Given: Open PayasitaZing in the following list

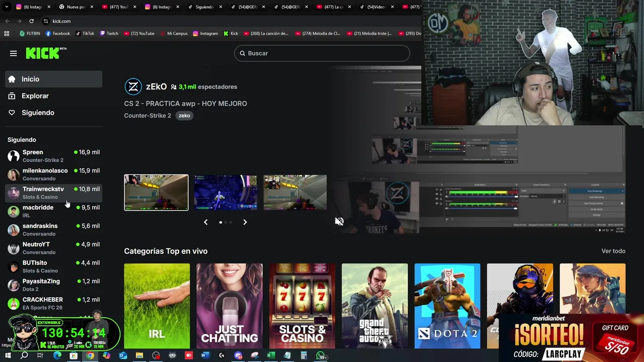Looking at the screenshot, I should point(54,285).
